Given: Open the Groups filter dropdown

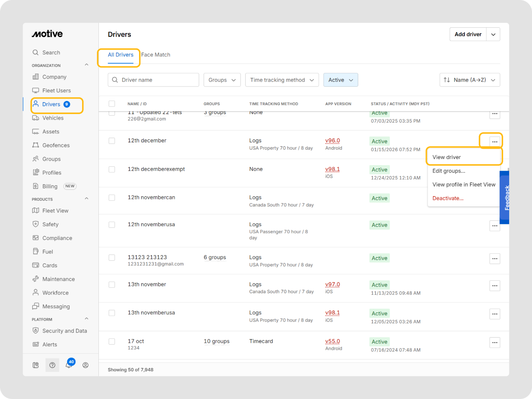Looking at the screenshot, I should [x=222, y=80].
